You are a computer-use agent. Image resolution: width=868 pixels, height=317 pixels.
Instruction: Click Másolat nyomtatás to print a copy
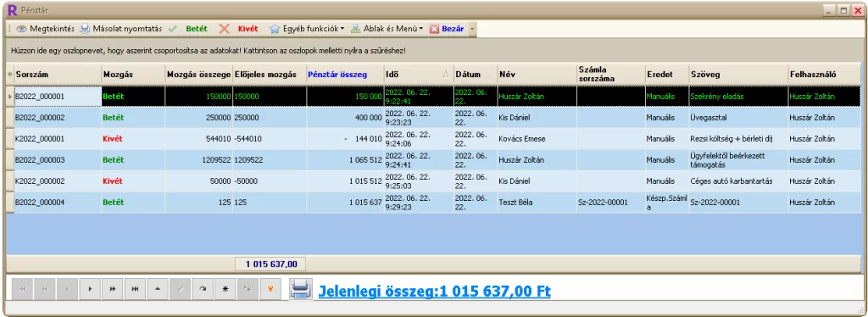tap(120, 29)
